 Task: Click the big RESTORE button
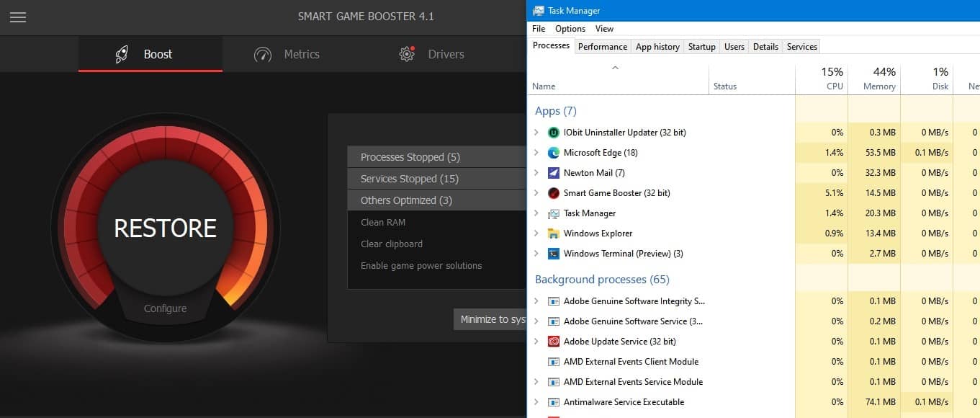click(x=165, y=228)
